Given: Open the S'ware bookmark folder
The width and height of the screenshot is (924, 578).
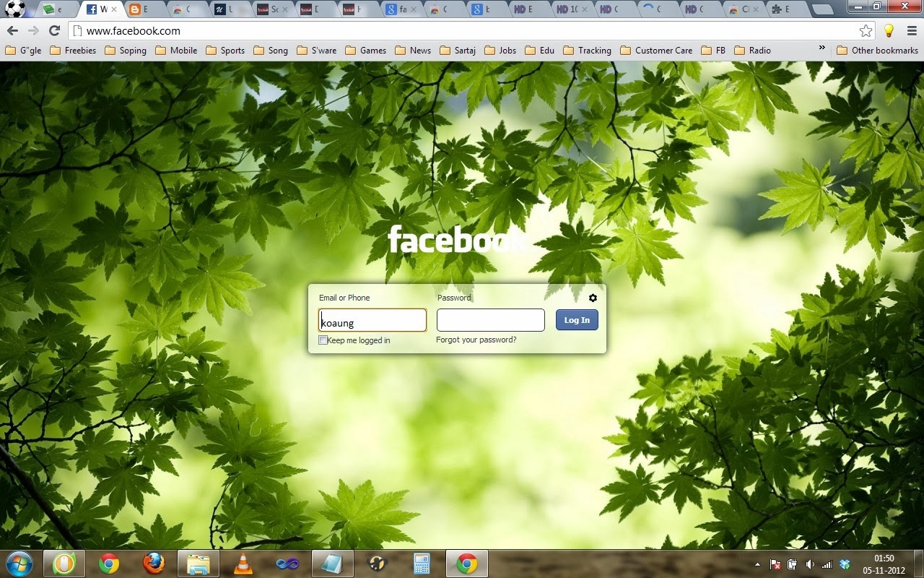Looking at the screenshot, I should coord(317,51).
